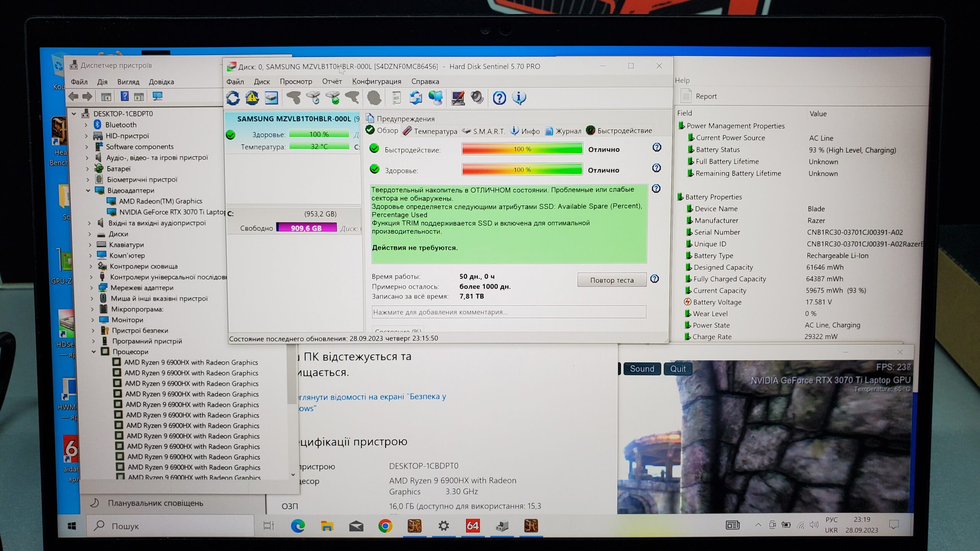Click help icon next to Здоровье bar
The height and width of the screenshot is (551, 980).
pos(656,168)
